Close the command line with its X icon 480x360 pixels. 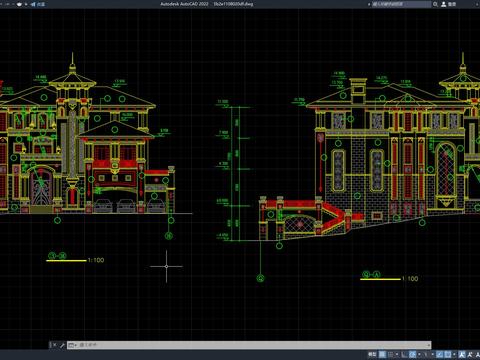pyautogui.click(x=54, y=345)
